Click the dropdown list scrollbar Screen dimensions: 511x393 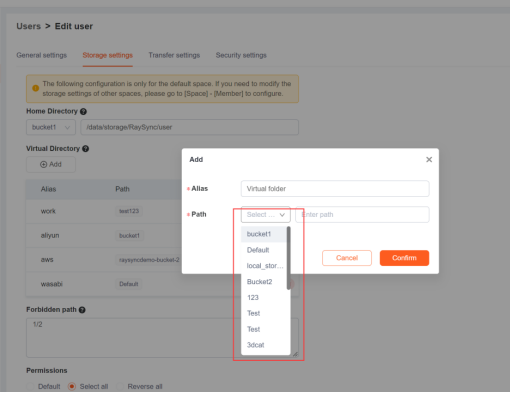(x=288, y=258)
